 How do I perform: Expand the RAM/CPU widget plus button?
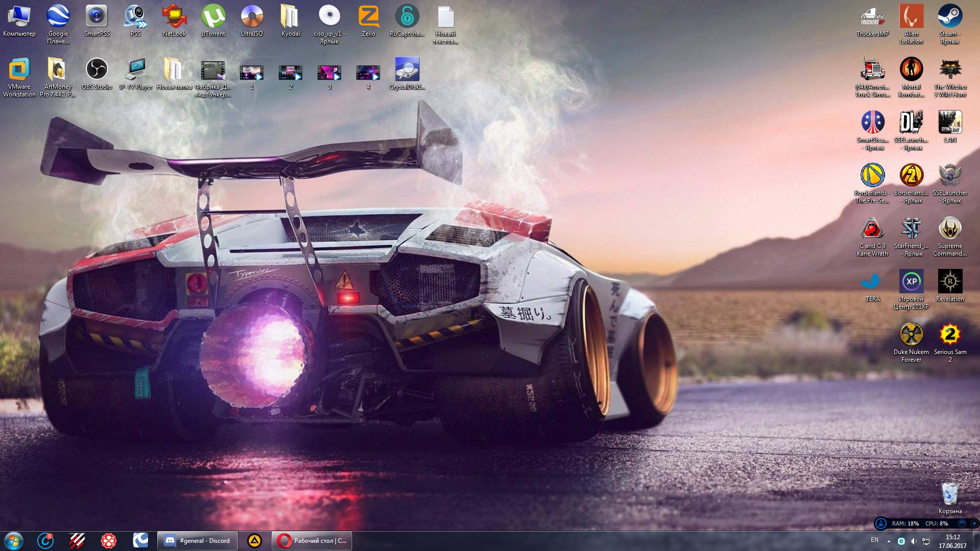[x=974, y=523]
